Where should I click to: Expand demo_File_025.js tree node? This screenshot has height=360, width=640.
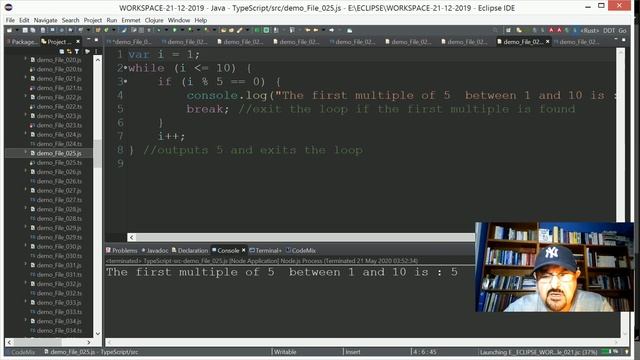click(25, 153)
